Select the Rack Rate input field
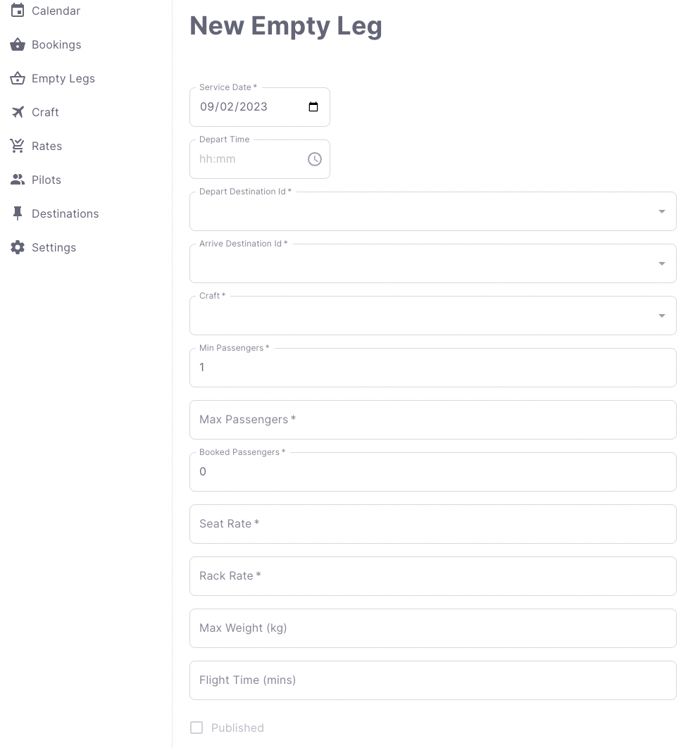700x748 pixels. (432, 576)
